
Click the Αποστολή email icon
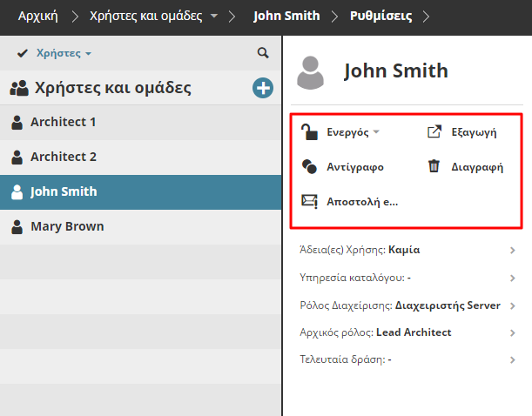(309, 201)
